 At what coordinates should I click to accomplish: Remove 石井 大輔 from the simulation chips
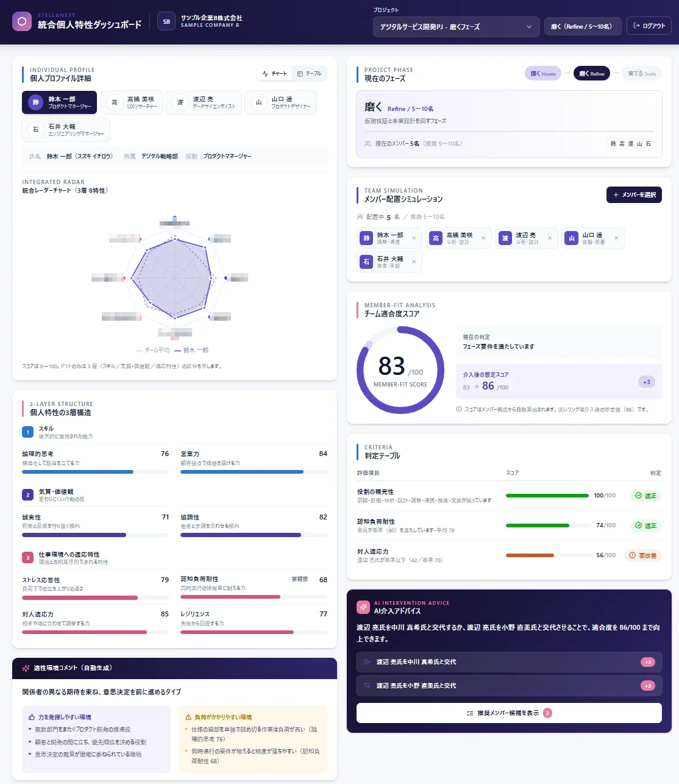(x=414, y=262)
